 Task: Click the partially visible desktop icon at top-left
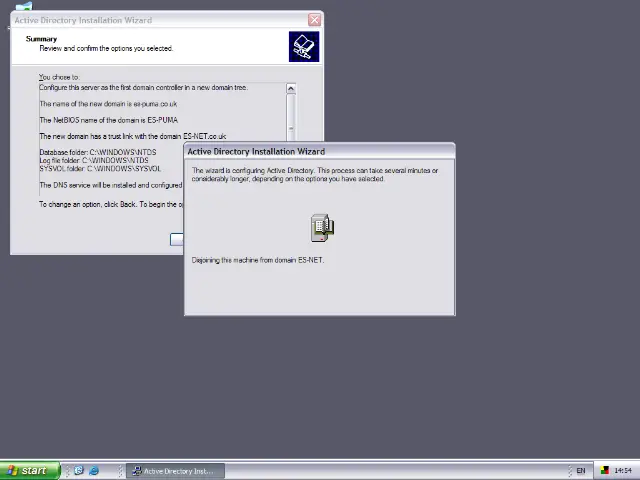tap(22, 7)
